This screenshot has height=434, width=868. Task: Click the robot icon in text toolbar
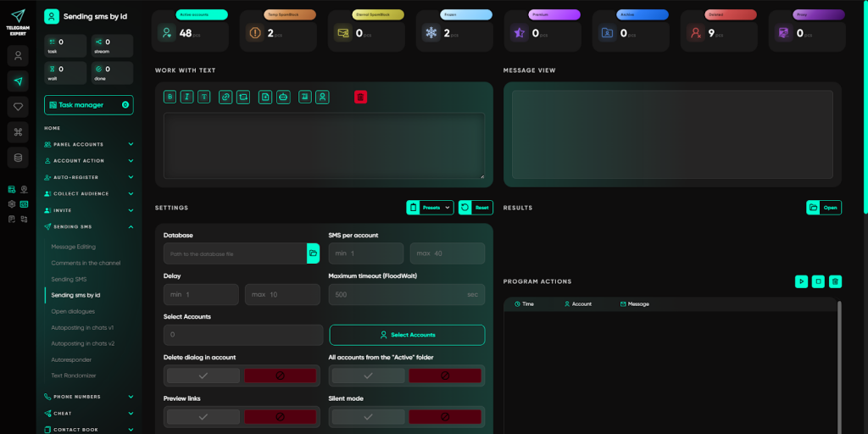pyautogui.click(x=283, y=97)
